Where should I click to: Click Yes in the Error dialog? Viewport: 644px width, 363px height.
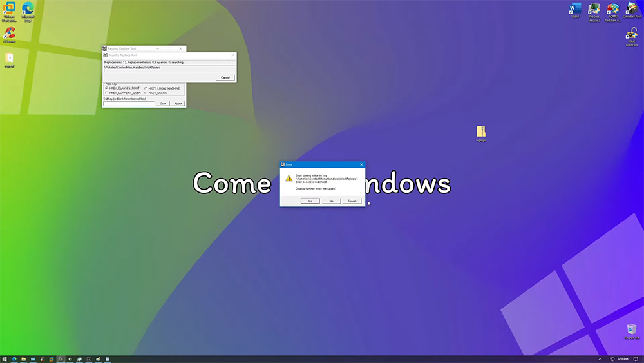click(310, 201)
